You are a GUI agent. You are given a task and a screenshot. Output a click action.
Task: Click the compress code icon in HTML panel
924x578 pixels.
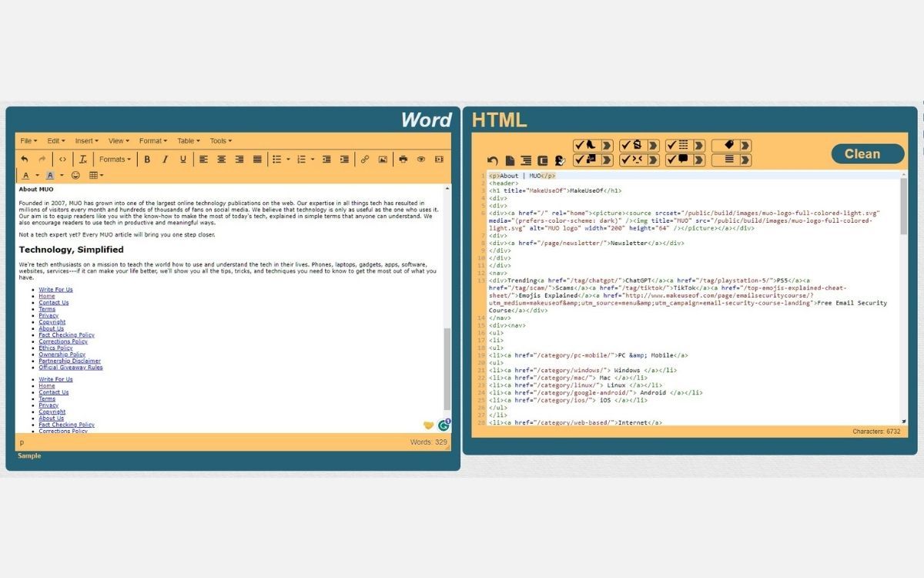(x=542, y=161)
